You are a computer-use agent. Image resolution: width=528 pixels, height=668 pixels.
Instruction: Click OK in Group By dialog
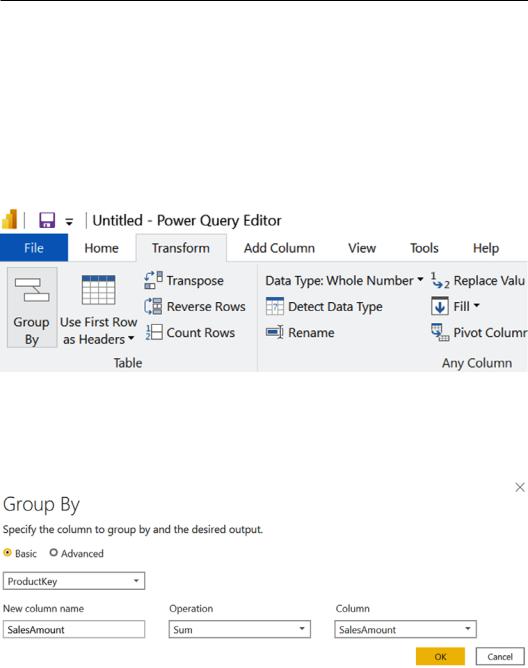440,656
